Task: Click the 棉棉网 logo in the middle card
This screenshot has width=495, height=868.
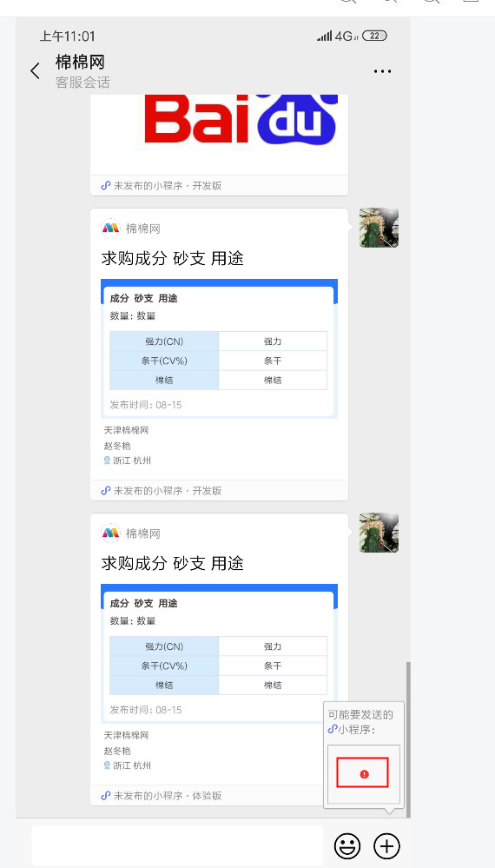Action: click(110, 228)
